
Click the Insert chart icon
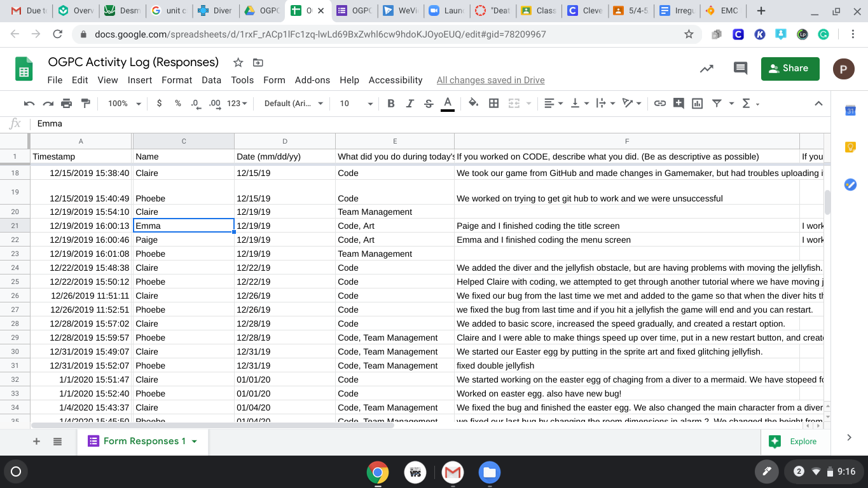(697, 104)
